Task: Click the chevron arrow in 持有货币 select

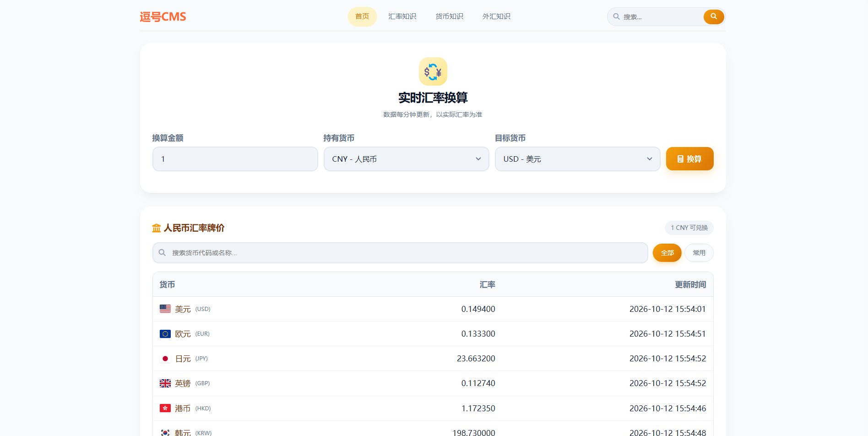Action: (x=478, y=159)
